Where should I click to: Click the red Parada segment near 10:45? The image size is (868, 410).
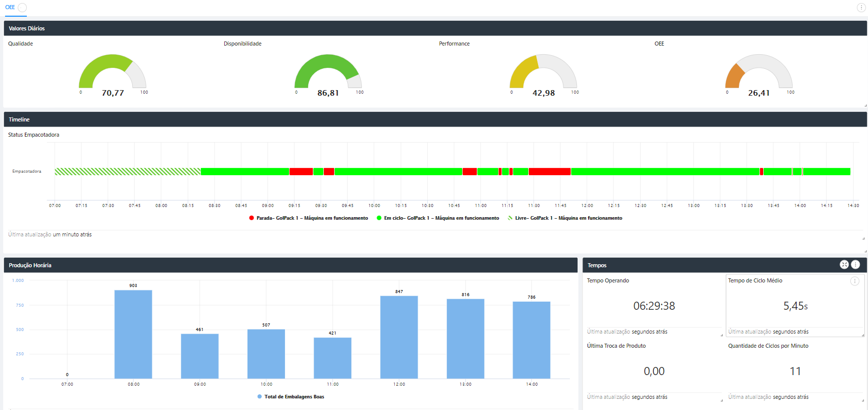470,172
